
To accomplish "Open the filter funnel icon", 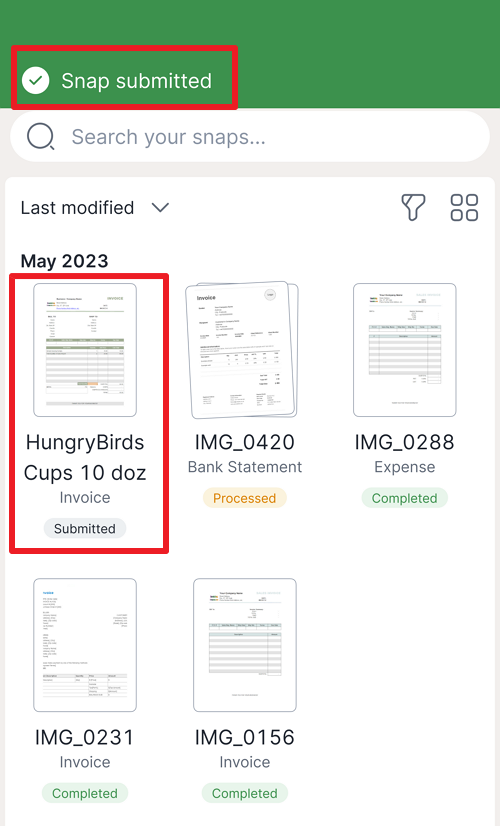I will coord(413,207).
